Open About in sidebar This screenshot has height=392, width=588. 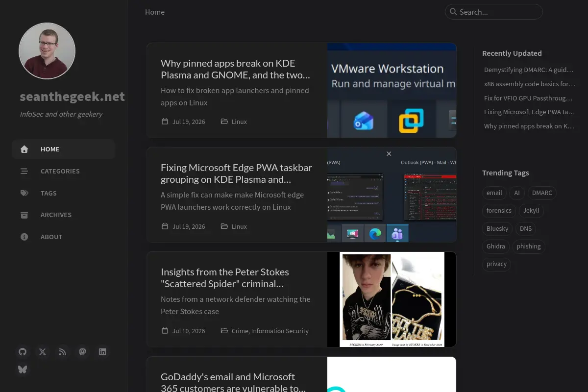[x=64, y=237]
